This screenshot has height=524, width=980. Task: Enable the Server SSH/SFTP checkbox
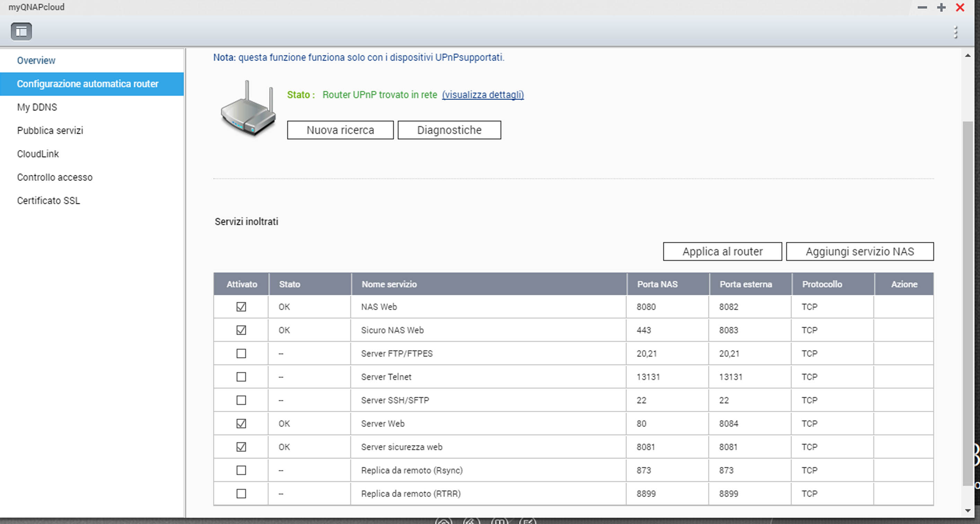pyautogui.click(x=241, y=400)
